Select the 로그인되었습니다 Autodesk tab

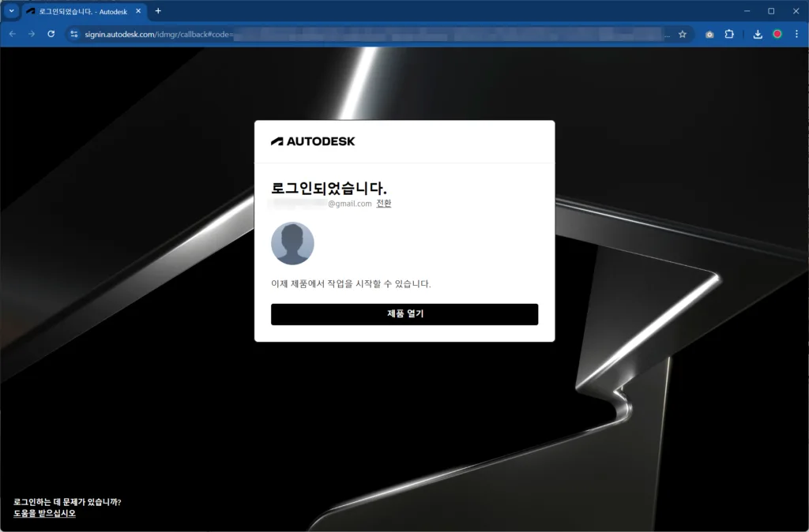pos(83,11)
